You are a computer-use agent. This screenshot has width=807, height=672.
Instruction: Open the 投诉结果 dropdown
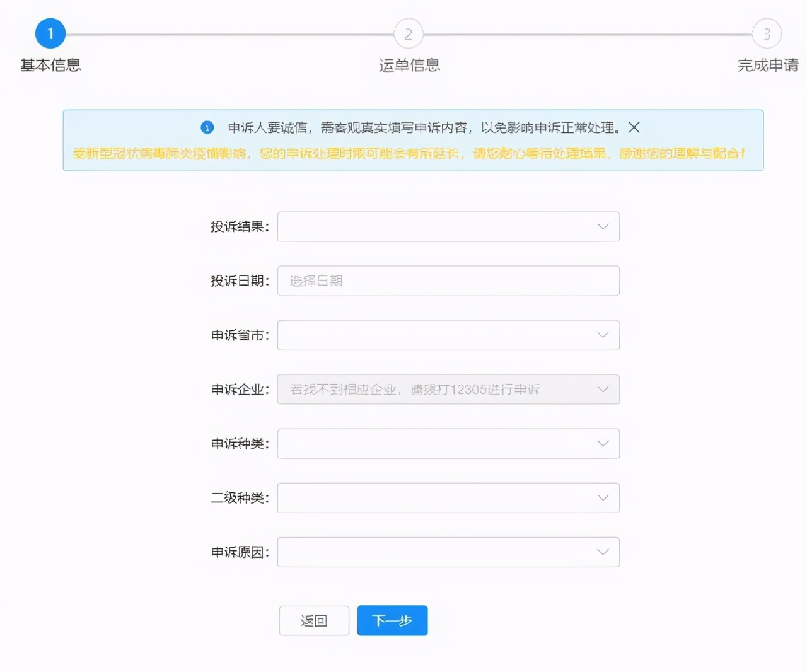click(x=448, y=226)
